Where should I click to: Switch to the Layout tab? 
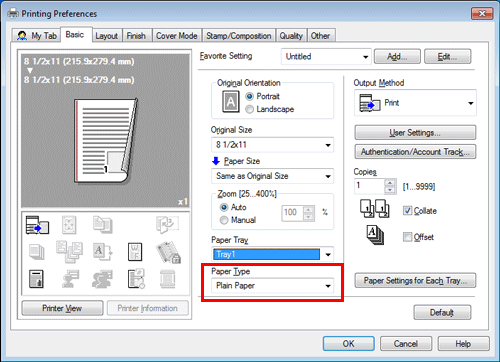(106, 36)
